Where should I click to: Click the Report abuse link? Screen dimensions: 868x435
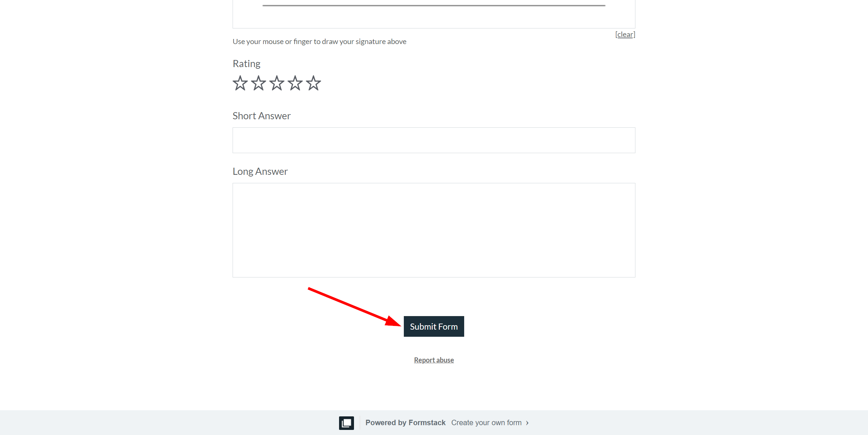[x=433, y=359]
